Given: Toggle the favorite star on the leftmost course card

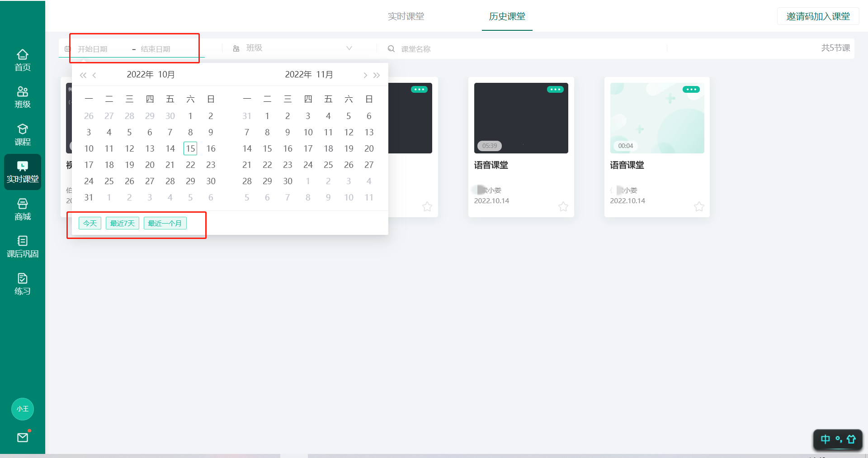Looking at the screenshot, I should point(427,207).
